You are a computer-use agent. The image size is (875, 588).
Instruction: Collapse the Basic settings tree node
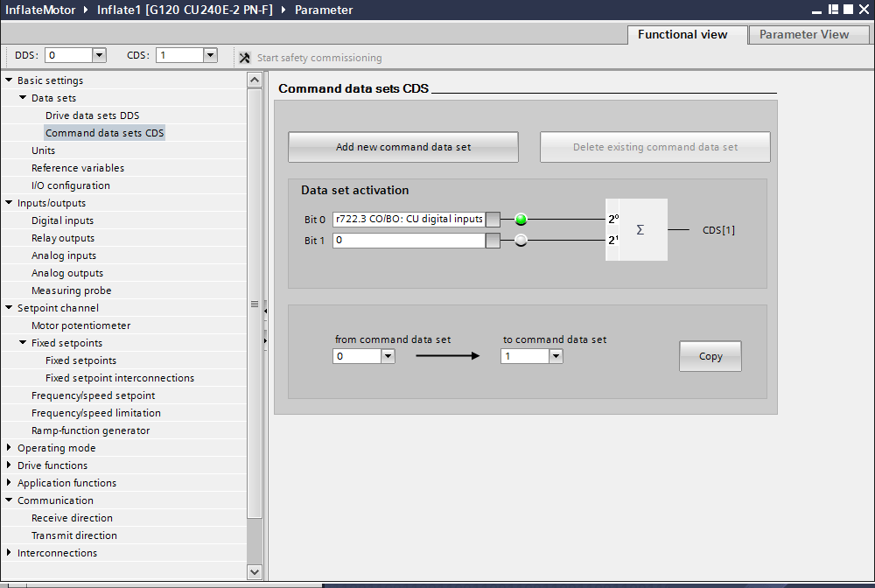click(x=9, y=80)
